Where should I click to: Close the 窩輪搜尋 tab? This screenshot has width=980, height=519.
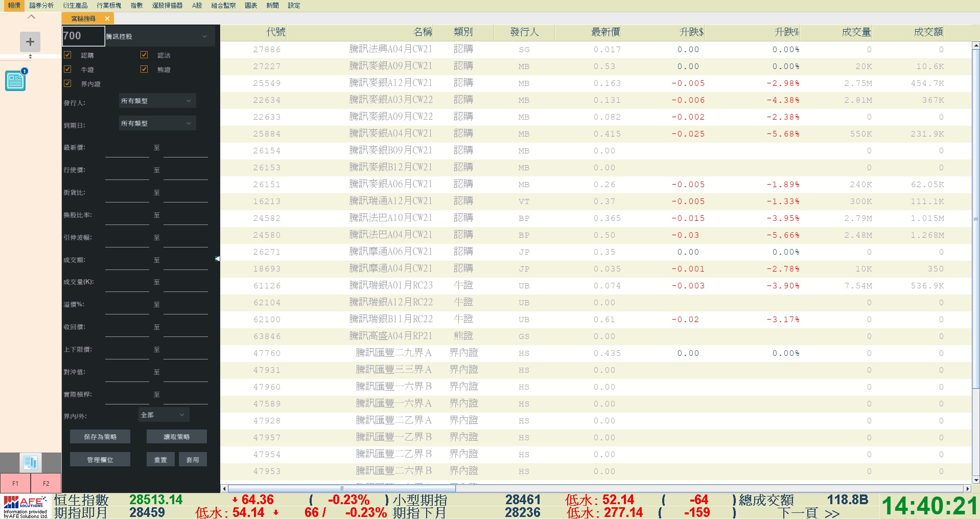(x=107, y=18)
